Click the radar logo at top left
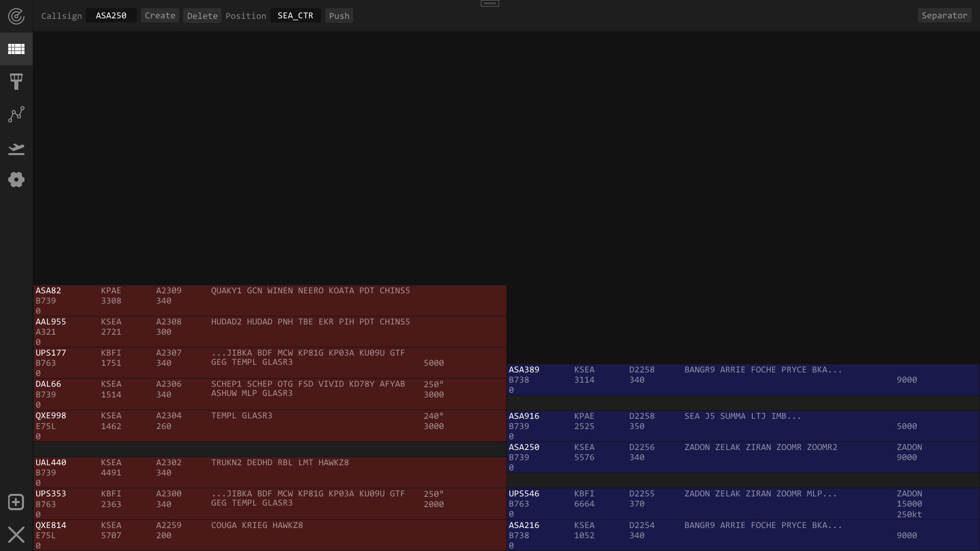The image size is (980, 551). pyautogui.click(x=16, y=16)
